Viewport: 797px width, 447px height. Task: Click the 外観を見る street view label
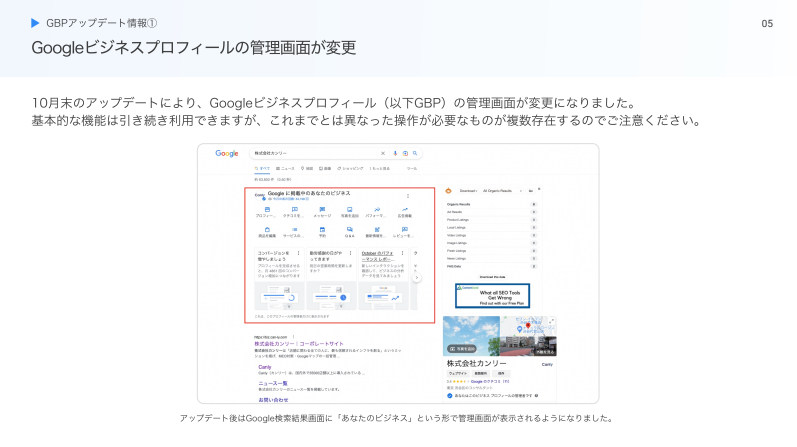coord(544,352)
